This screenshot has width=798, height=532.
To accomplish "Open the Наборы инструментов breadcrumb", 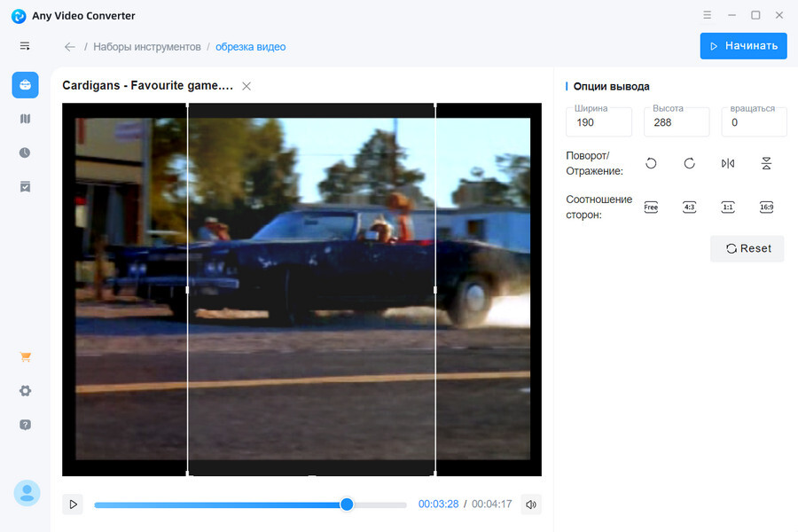I will click(x=147, y=47).
